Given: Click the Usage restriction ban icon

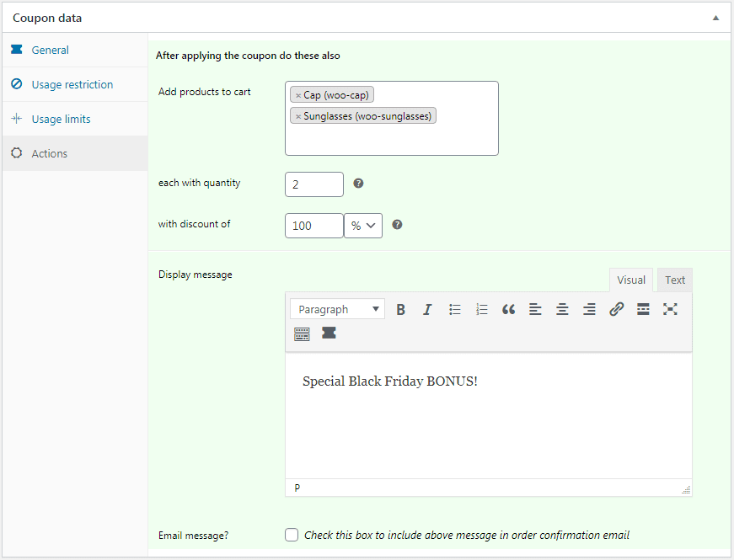Looking at the screenshot, I should 16,83.
